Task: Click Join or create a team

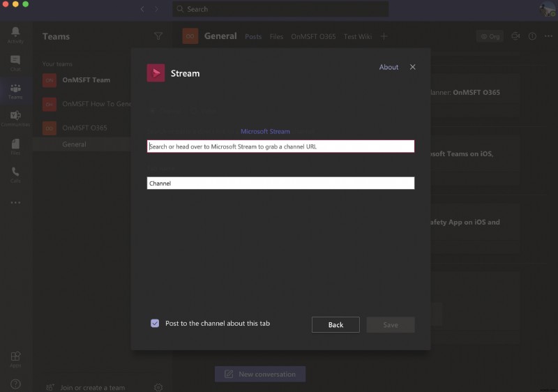Action: [93, 387]
